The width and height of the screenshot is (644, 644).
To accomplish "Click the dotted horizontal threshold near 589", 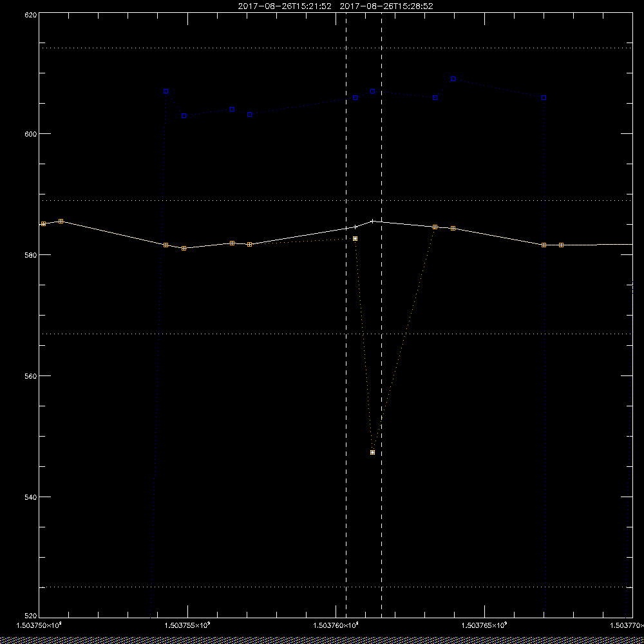I will (336, 201).
